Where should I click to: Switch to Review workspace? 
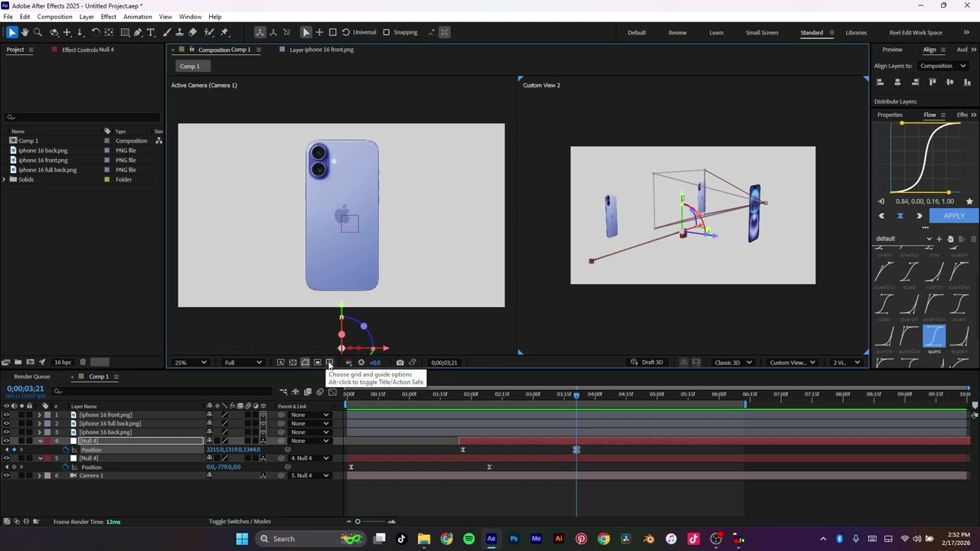point(678,32)
